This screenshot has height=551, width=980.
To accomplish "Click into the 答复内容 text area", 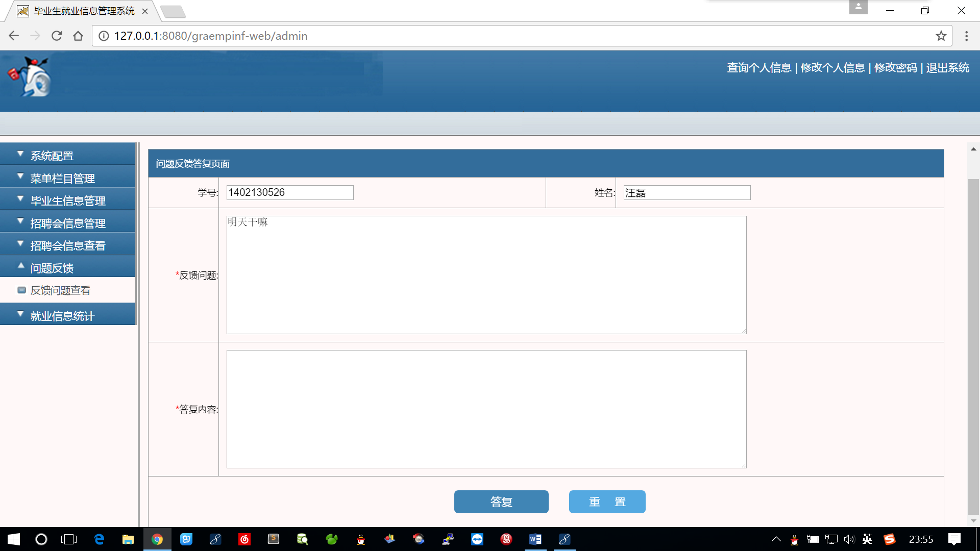I will [486, 409].
